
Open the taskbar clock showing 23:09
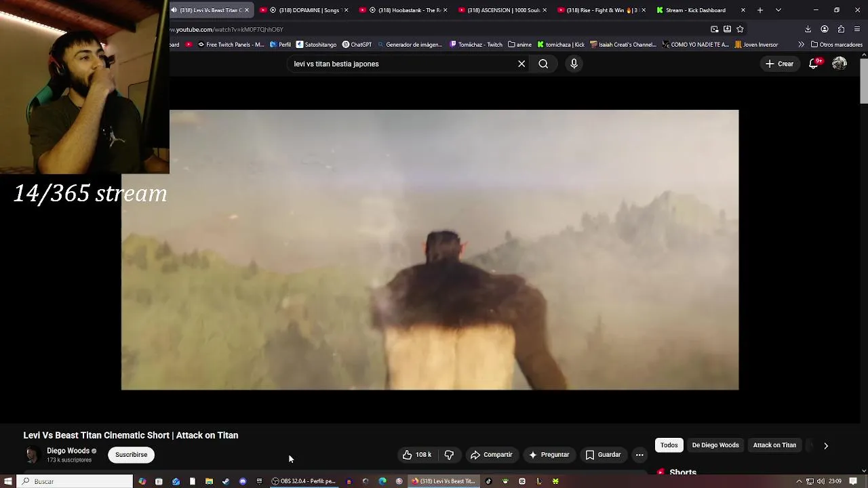click(x=835, y=481)
